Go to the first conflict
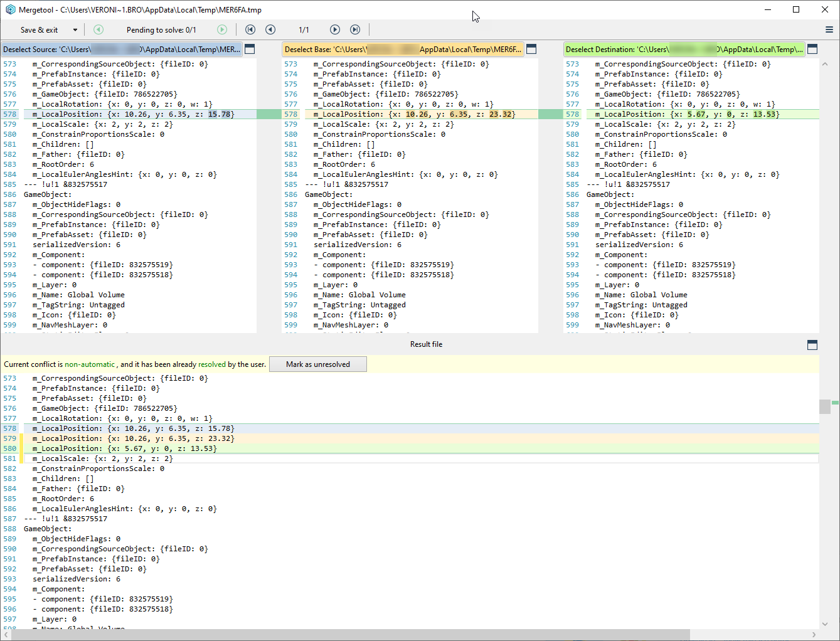The width and height of the screenshot is (840, 641). pyautogui.click(x=250, y=29)
